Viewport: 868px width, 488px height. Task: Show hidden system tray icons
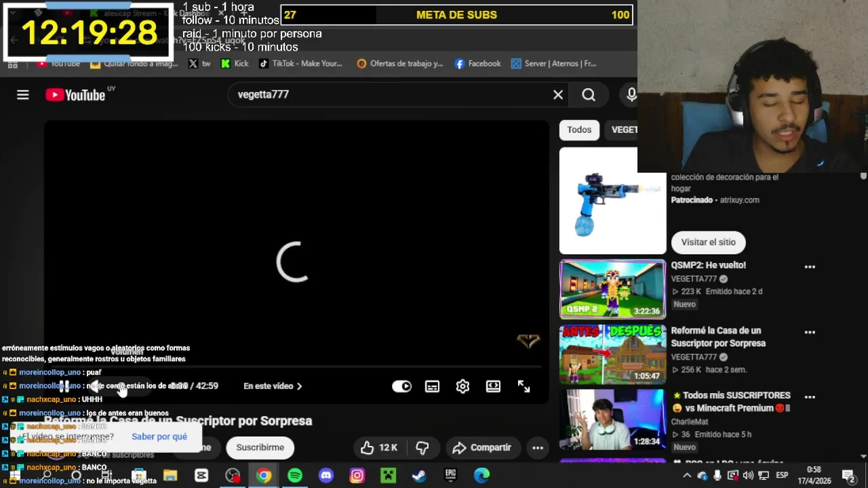687,476
